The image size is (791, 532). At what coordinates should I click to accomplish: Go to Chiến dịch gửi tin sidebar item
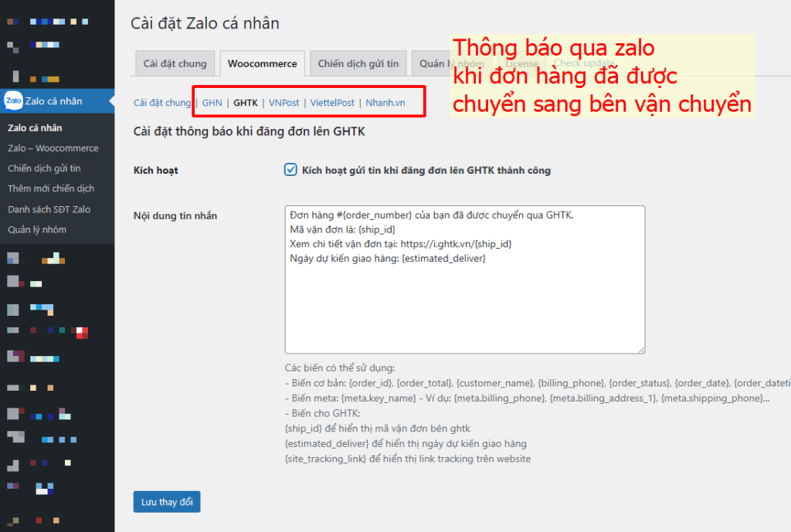(x=44, y=168)
